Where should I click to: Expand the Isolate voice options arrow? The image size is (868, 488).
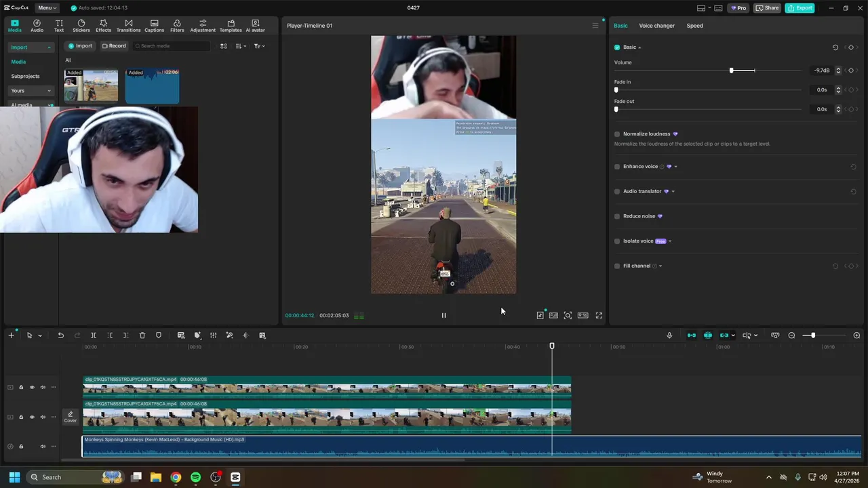point(670,241)
